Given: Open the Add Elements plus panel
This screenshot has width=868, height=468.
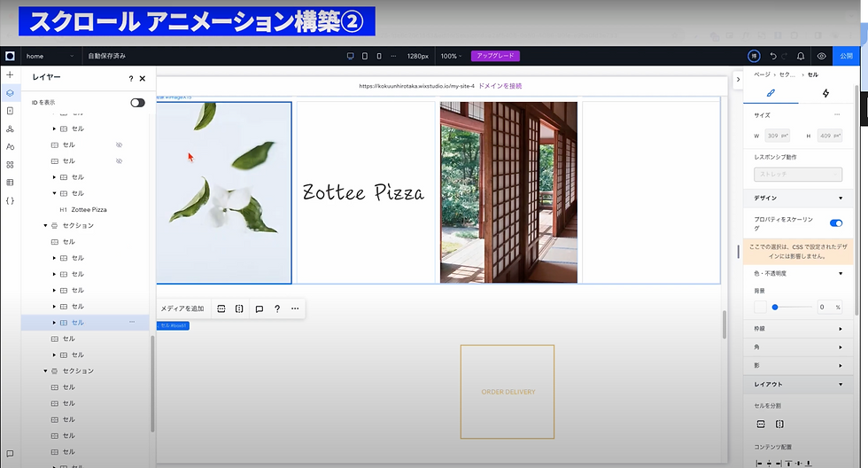Looking at the screenshot, I should 10,74.
